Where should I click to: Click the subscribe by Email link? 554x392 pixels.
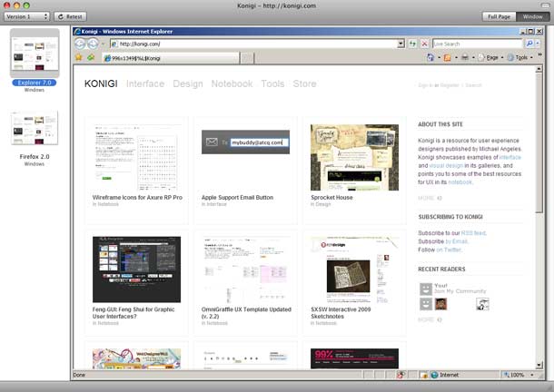457,241
